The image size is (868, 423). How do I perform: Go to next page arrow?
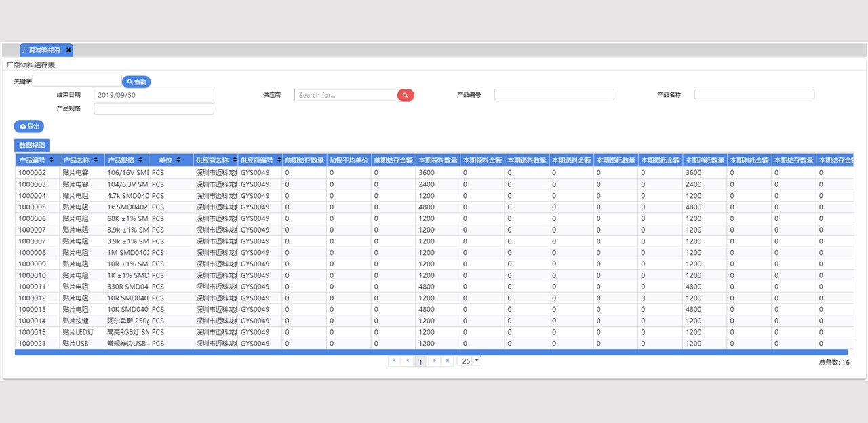click(434, 361)
